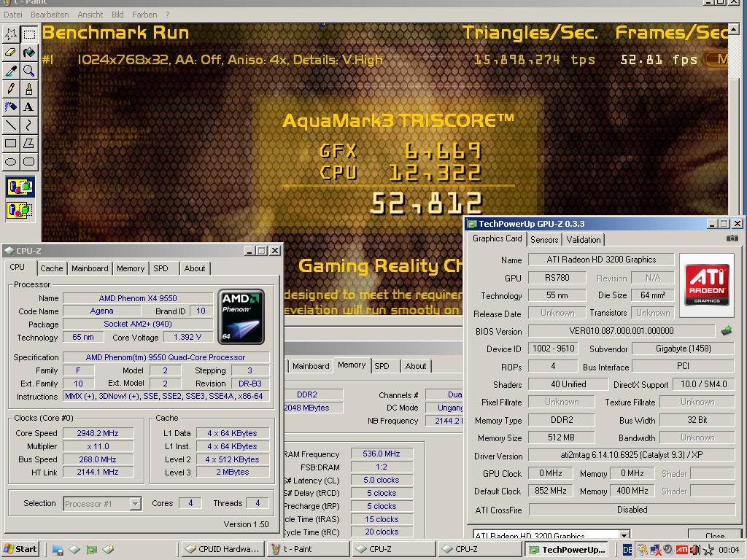Choose the Fill with Color bucket tool
Viewport: 747px width, 560px height.
[29, 52]
